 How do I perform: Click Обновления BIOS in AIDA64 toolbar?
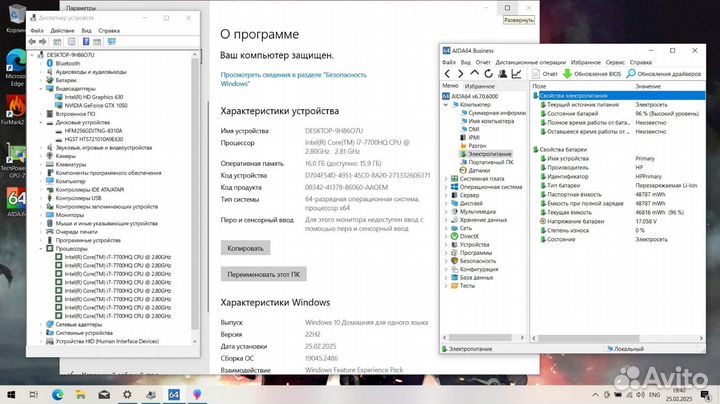click(592, 73)
